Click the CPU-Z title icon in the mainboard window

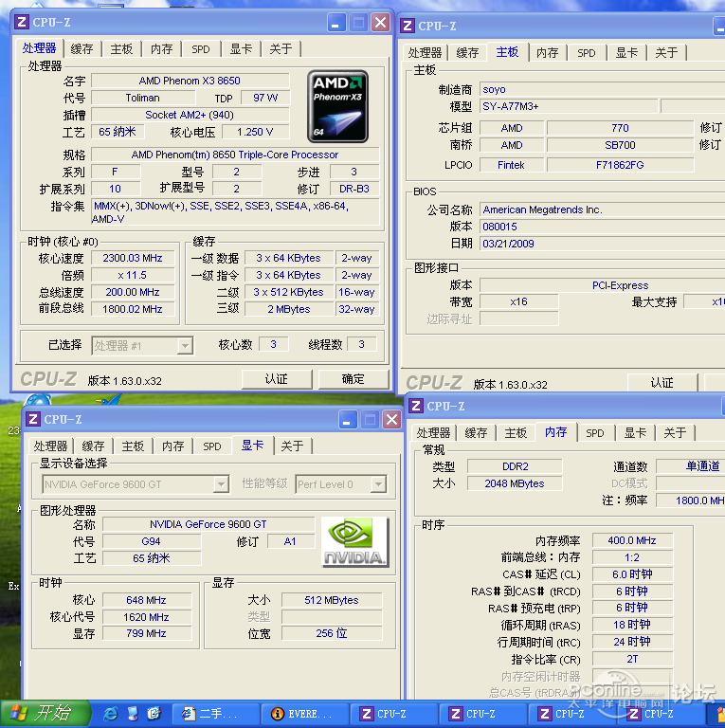(408, 26)
